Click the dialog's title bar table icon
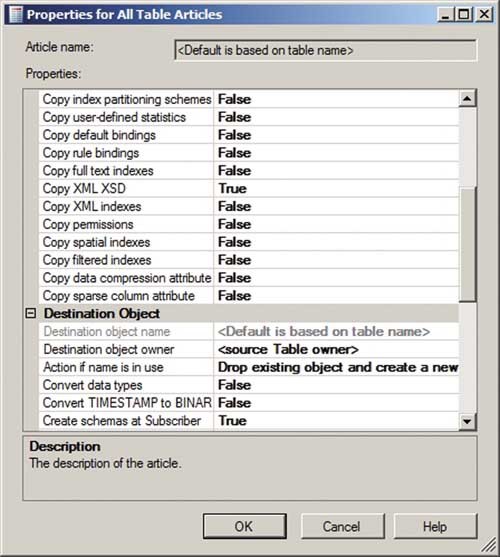 pyautogui.click(x=16, y=15)
